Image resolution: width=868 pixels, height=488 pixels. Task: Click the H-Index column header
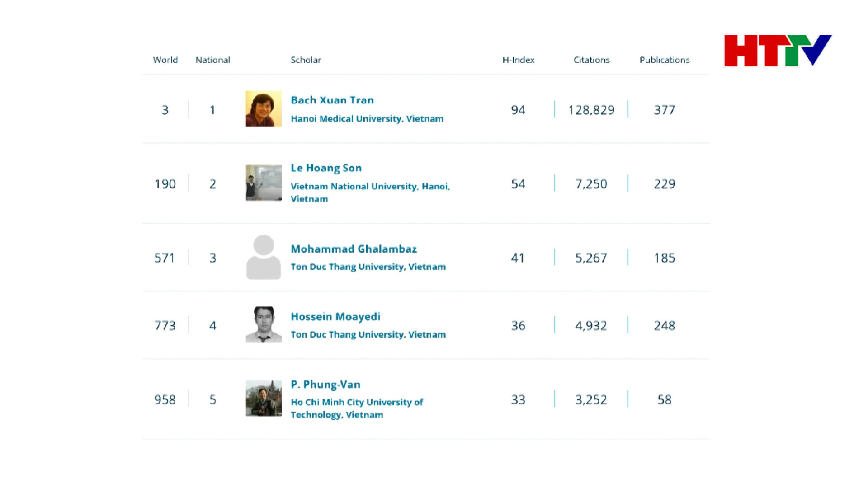[x=518, y=60]
